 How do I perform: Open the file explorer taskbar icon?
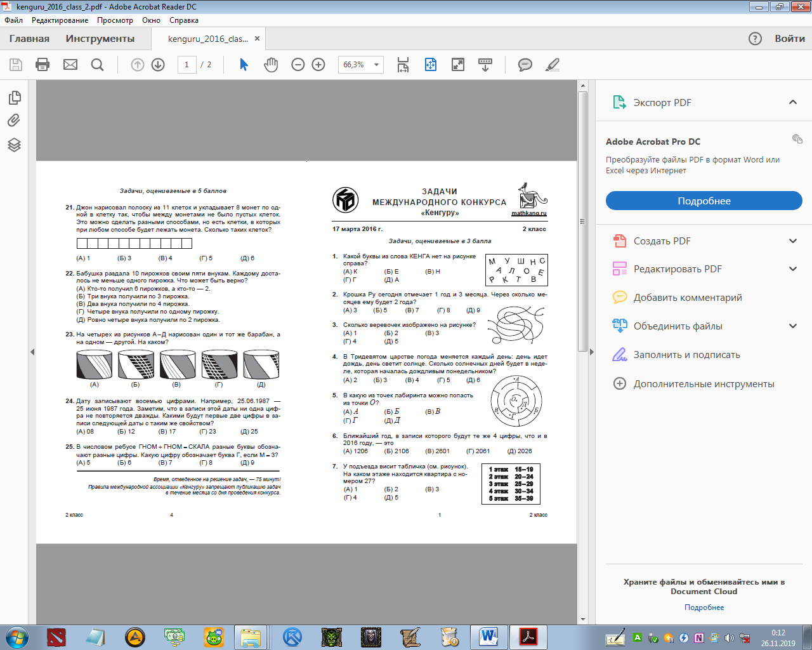pyautogui.click(x=251, y=637)
